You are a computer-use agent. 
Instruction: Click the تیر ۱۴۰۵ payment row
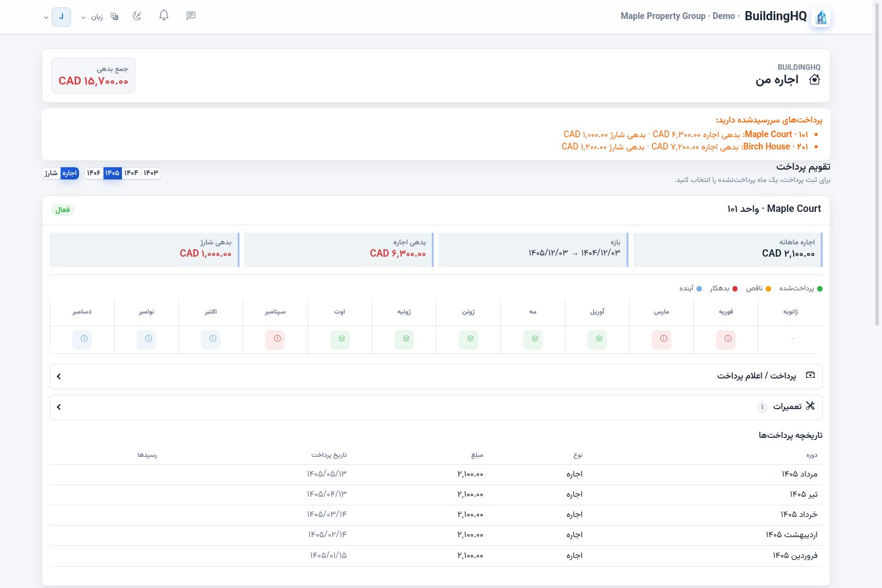[x=436, y=494]
